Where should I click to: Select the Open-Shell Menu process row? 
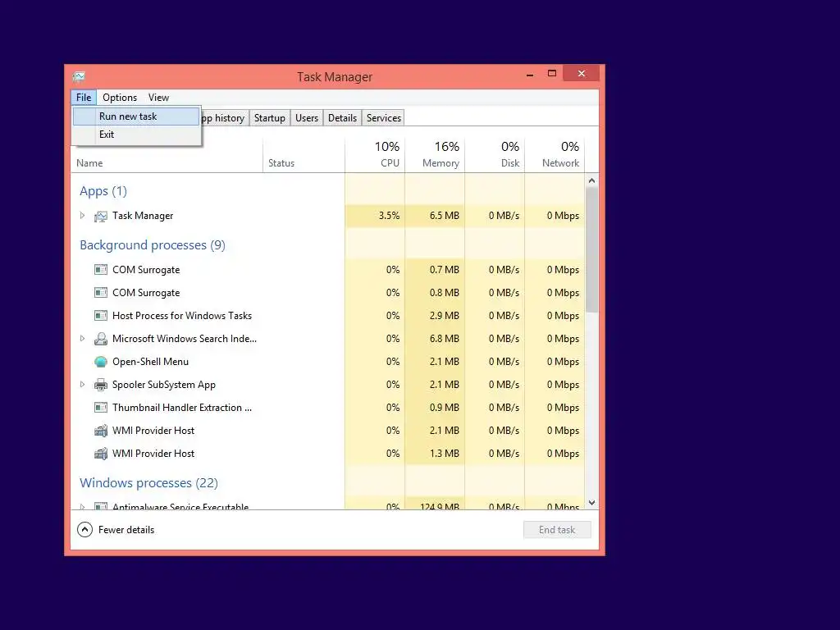pos(328,362)
